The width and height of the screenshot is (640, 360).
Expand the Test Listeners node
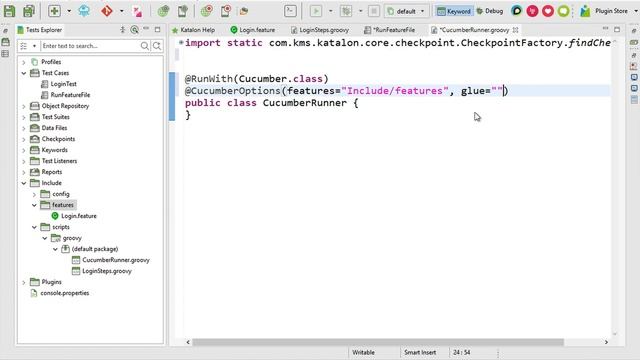tap(24, 161)
